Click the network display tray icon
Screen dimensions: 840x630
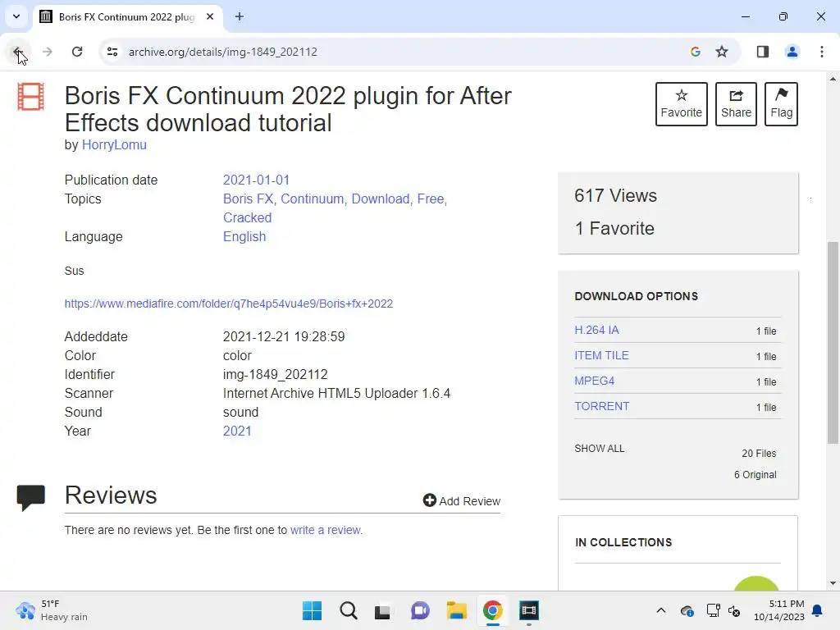click(x=713, y=610)
